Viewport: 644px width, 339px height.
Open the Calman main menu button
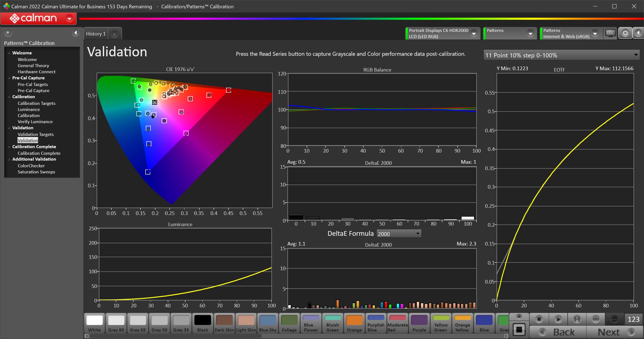(x=39, y=19)
